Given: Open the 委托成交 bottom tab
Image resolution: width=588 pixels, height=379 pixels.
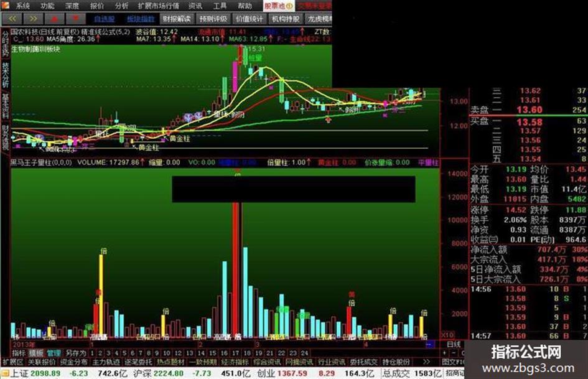Looking at the screenshot, I should pyautogui.click(x=364, y=362).
